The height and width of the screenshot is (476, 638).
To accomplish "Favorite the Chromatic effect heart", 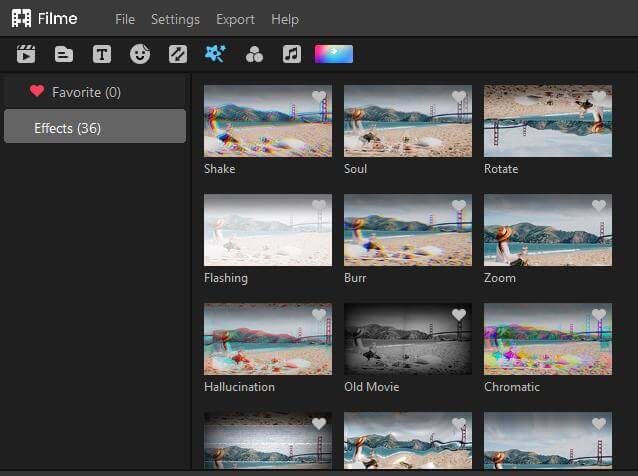I will pos(599,314).
